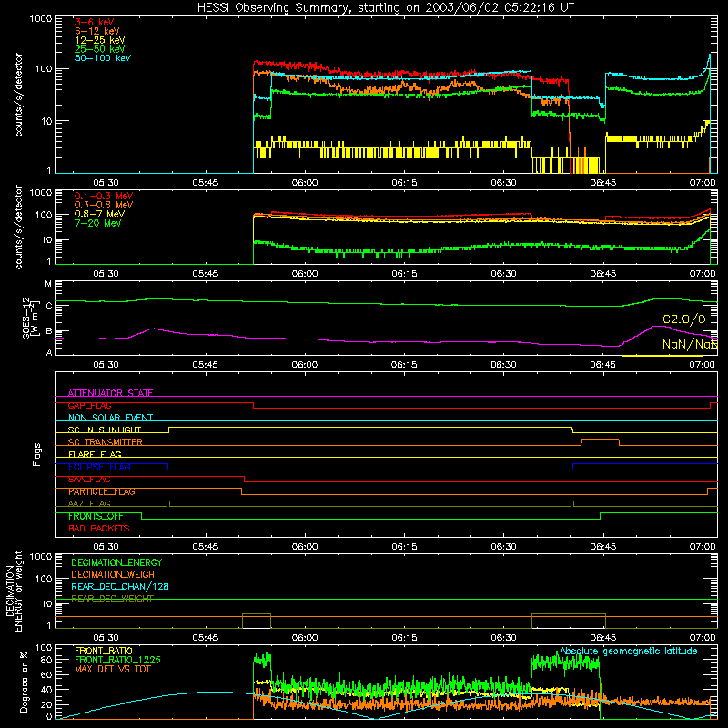728x728 pixels.
Task: Click the HESSI Observing Summary title text
Action: coord(385,8)
